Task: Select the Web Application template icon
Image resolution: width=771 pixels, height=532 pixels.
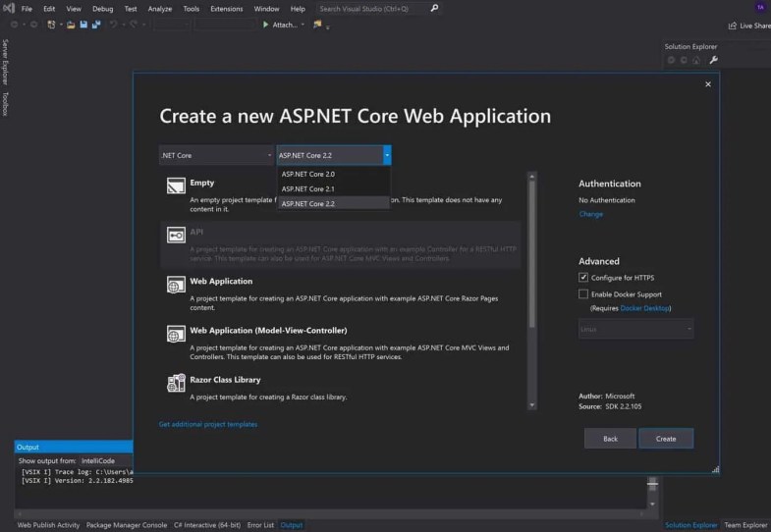Action: point(176,285)
